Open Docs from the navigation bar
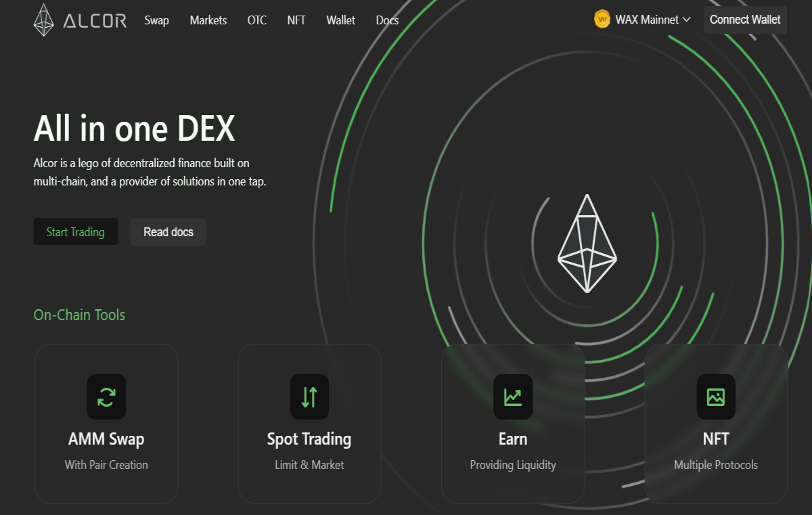 pyautogui.click(x=387, y=20)
